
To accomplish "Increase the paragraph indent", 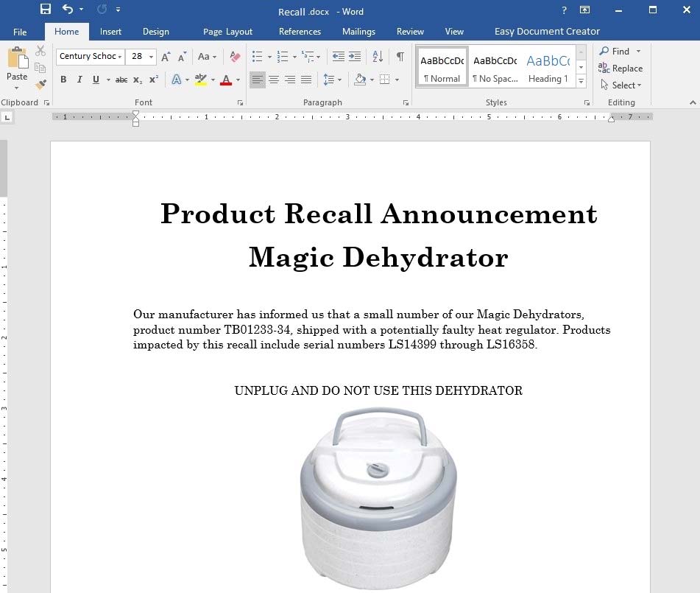I will tap(355, 57).
